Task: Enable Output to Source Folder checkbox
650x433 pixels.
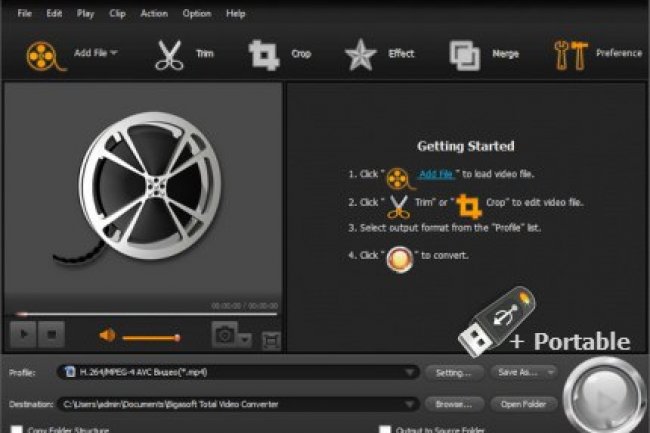Action: [385, 429]
